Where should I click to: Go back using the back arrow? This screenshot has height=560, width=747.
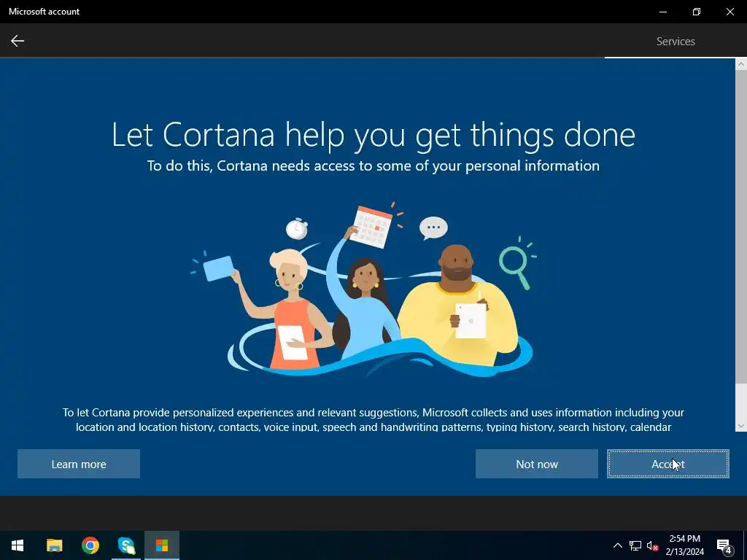[18, 41]
